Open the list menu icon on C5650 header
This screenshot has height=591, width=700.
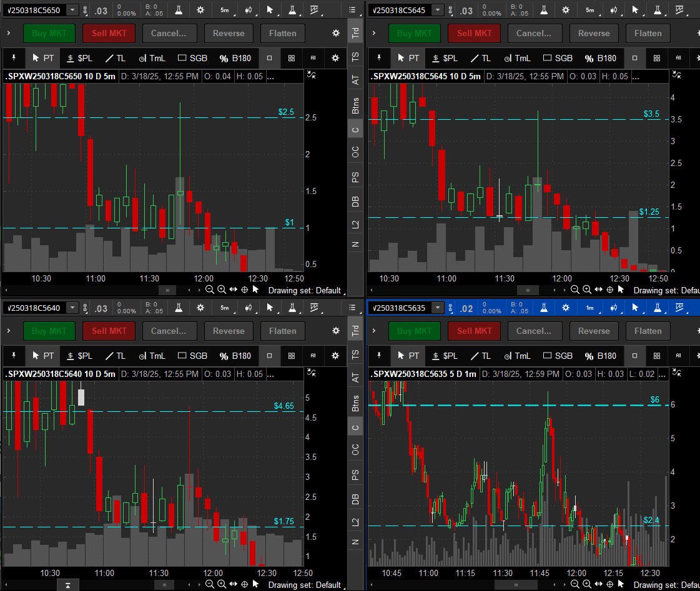pyautogui.click(x=352, y=10)
